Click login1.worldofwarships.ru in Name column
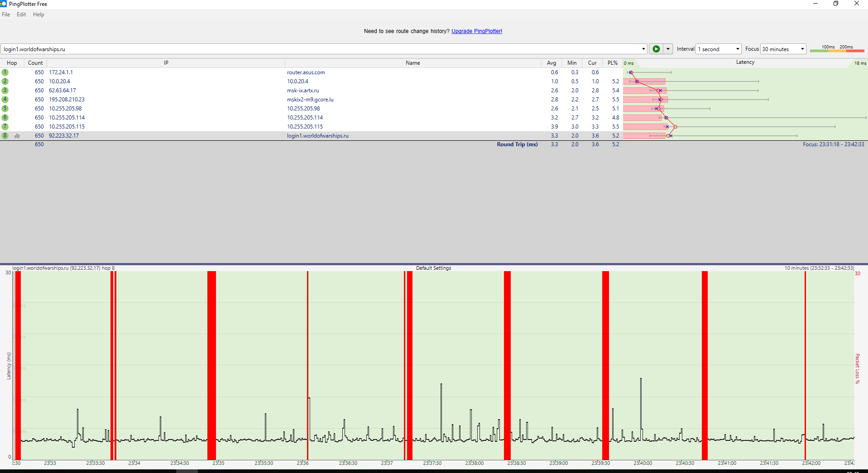Image resolution: width=868 pixels, height=473 pixels. tap(318, 136)
